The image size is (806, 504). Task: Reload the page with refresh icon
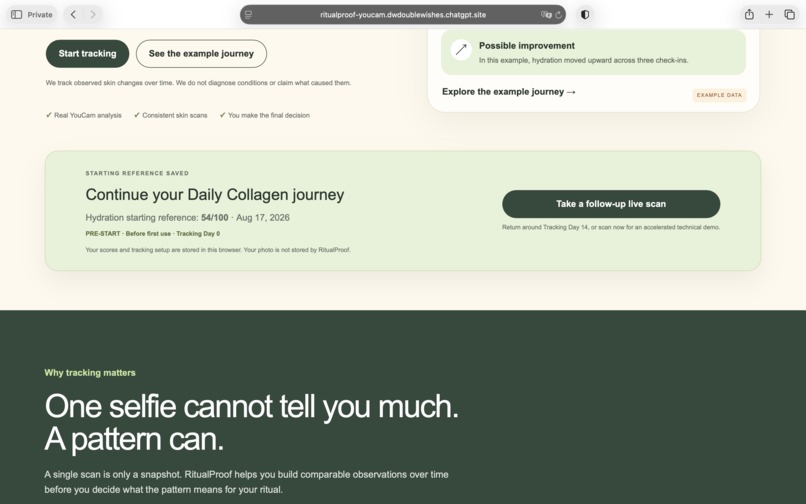click(559, 14)
